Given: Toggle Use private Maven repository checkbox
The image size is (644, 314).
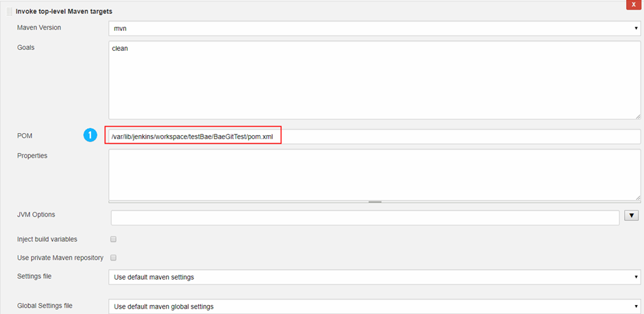Looking at the screenshot, I should pos(114,258).
